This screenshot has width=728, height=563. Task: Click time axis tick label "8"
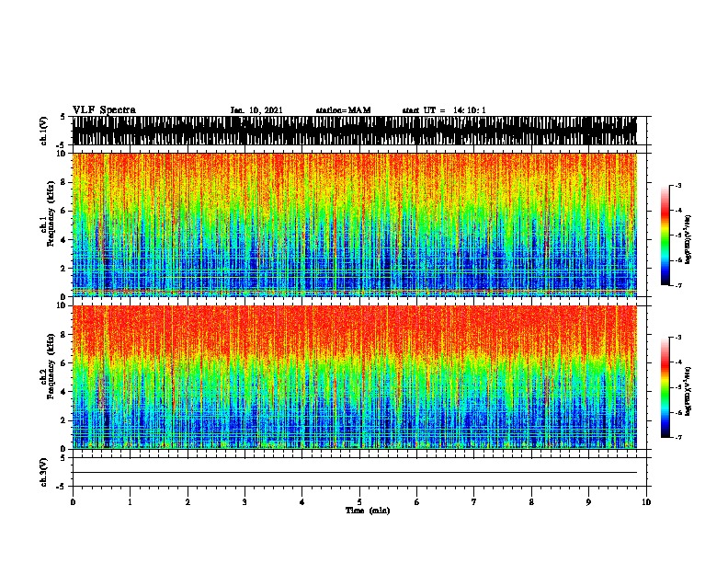531,502
